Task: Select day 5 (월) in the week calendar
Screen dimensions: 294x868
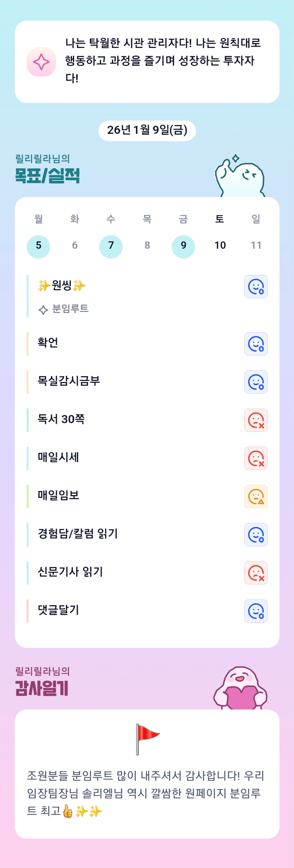Action: tap(38, 246)
